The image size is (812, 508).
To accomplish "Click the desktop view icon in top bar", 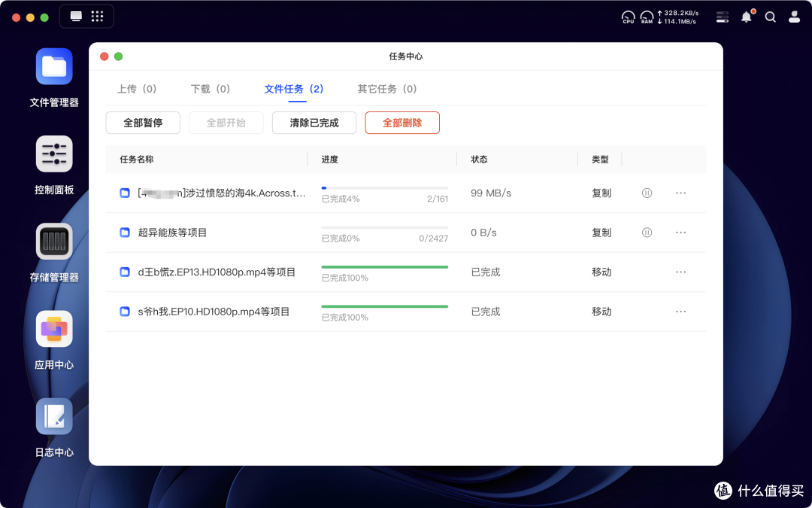I will (76, 17).
